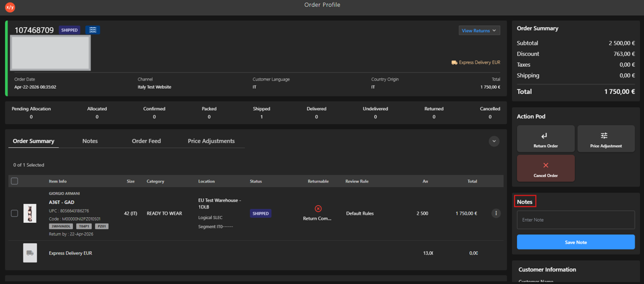Open the three-dot menu for A36T - GAD item
Screen dimensions: 644x284
pyautogui.click(x=496, y=213)
